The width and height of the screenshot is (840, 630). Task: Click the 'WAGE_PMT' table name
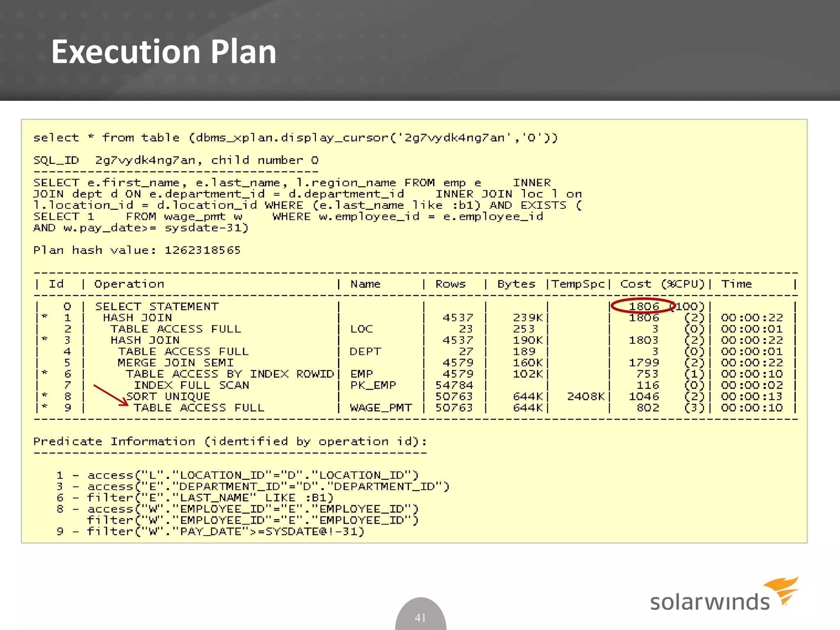point(381,408)
